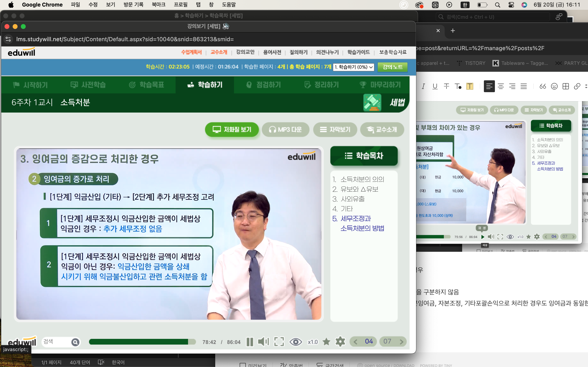Open player settings gear
588x367 pixels.
tap(340, 342)
